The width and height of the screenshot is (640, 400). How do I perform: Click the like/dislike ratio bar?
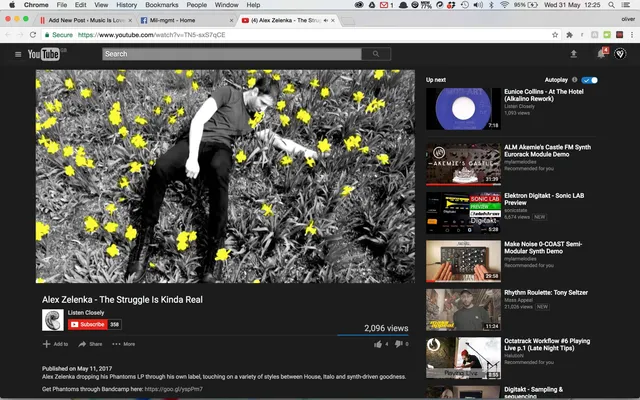(373, 335)
